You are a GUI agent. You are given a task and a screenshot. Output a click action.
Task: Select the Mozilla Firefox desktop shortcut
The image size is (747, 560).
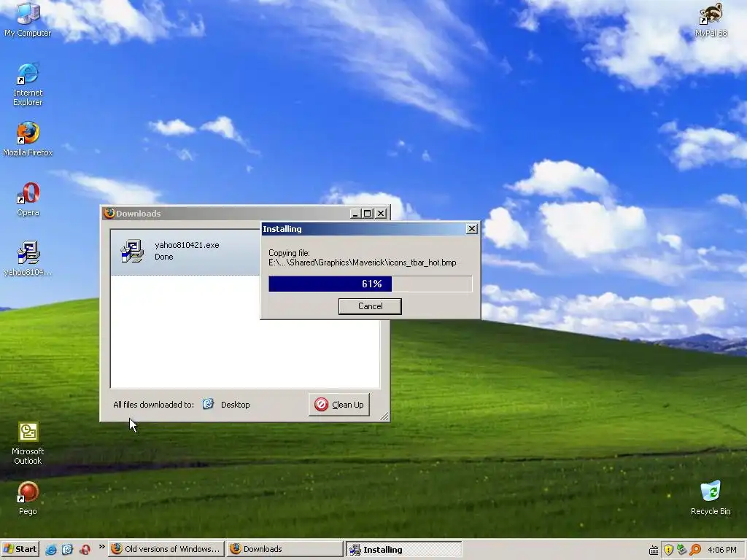(x=28, y=139)
